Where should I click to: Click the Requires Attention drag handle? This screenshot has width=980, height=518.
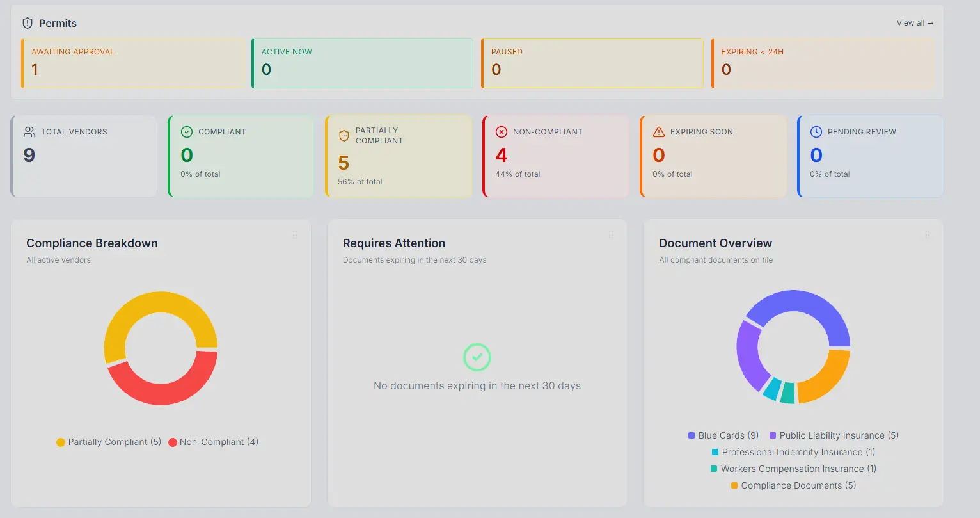(611, 235)
